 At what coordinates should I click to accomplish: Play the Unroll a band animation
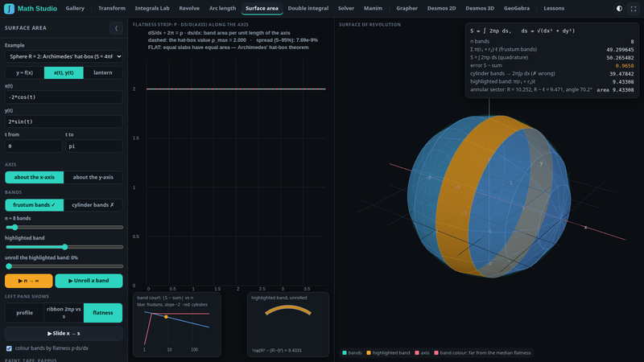[89, 281]
